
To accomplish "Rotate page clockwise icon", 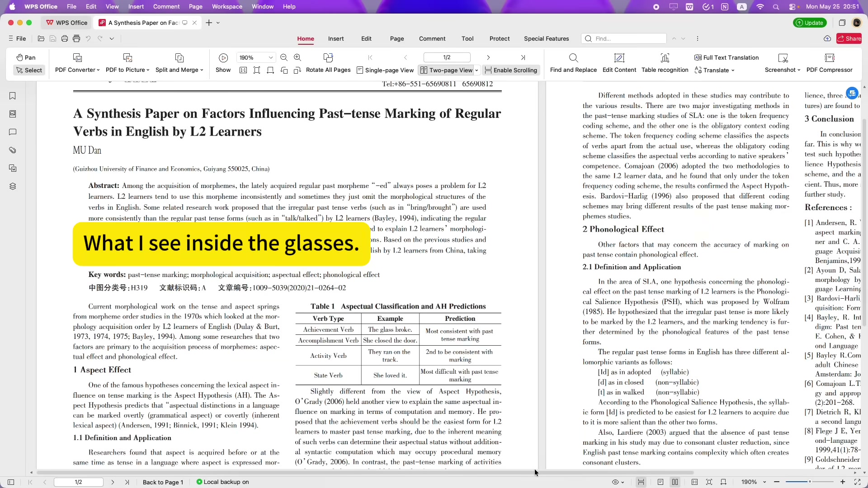I will click(x=297, y=70).
